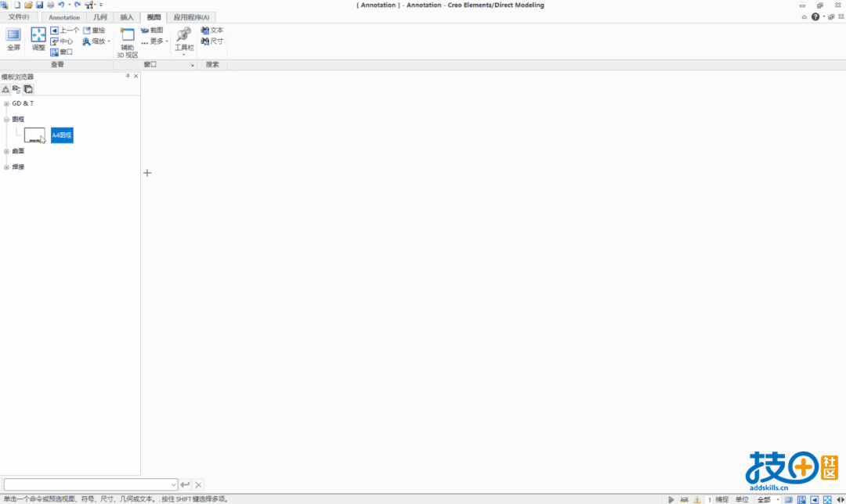The image size is (846, 504).
Task: Switch to the 几何 ribbon tab
Action: coord(99,17)
